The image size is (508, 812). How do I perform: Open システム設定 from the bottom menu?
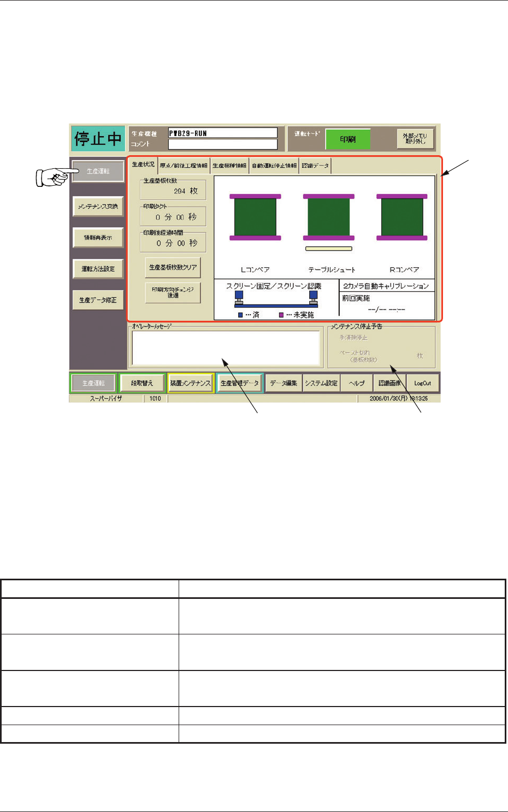pyautogui.click(x=322, y=383)
